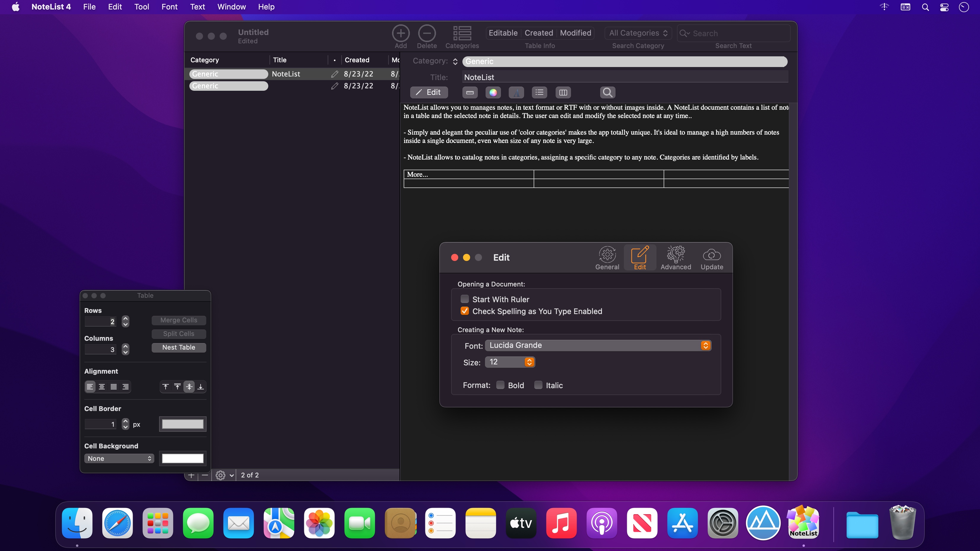The height and width of the screenshot is (551, 980).
Task: Click the Edit button with pencil in note toolbar
Action: click(429, 93)
